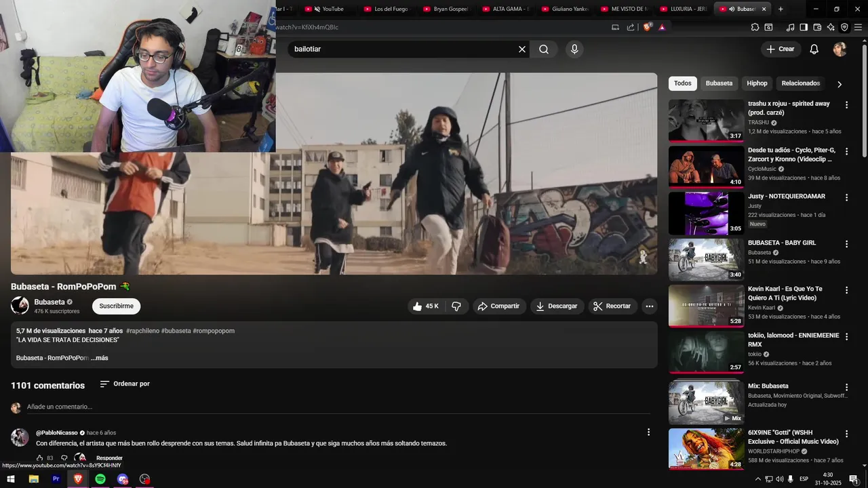Open Brave playlist music note icon
The height and width of the screenshot is (488, 868).
790,27
